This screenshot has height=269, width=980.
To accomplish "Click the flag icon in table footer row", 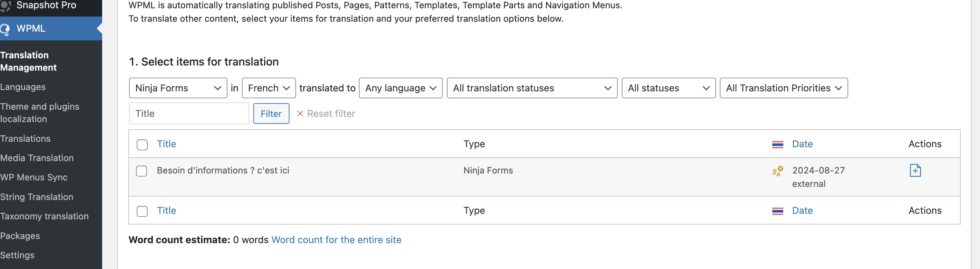I will [x=777, y=211].
